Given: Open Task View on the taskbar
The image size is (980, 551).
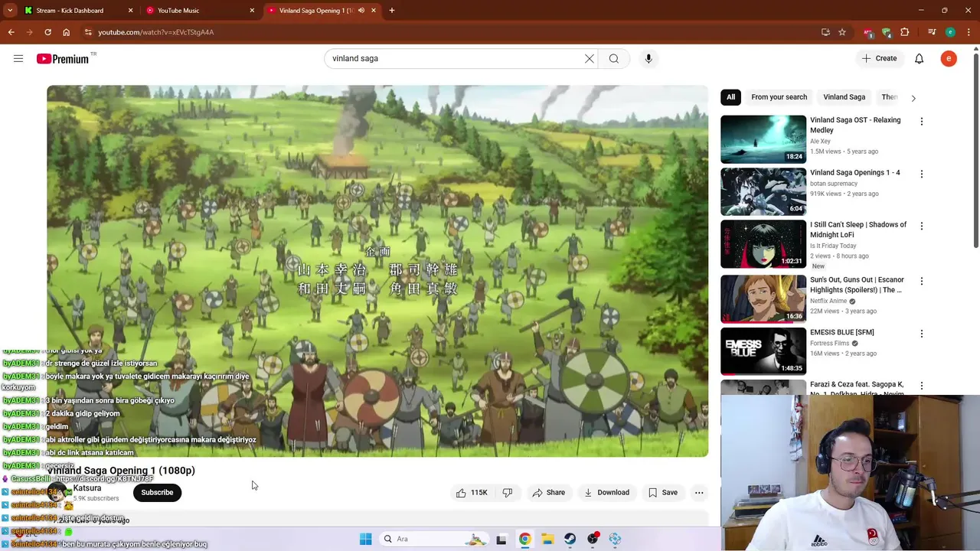Looking at the screenshot, I should click(x=501, y=539).
